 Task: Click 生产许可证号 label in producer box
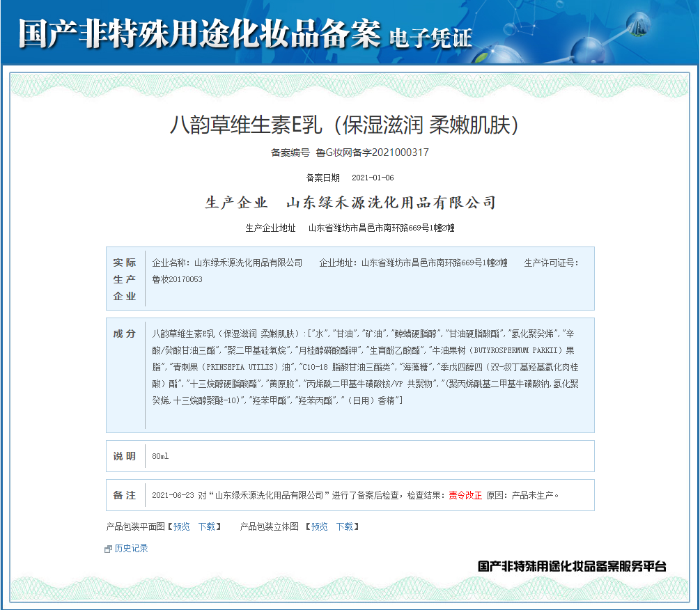pyautogui.click(x=552, y=263)
